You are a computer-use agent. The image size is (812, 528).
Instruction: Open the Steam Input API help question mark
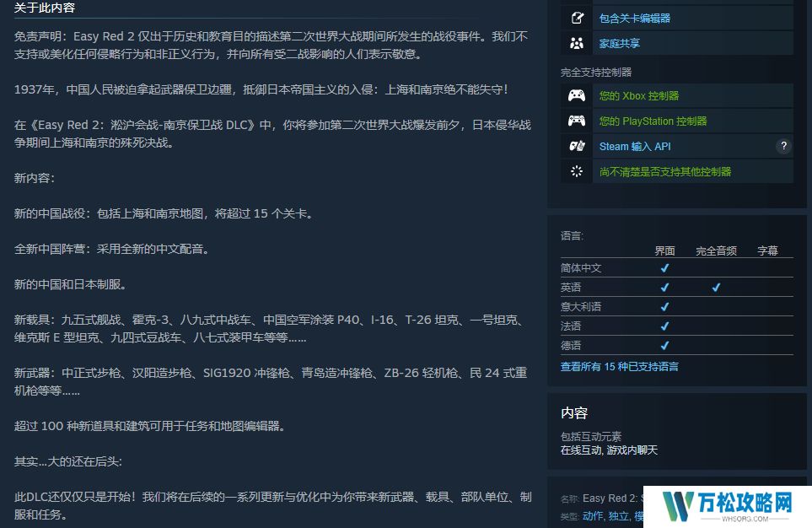[x=783, y=146]
